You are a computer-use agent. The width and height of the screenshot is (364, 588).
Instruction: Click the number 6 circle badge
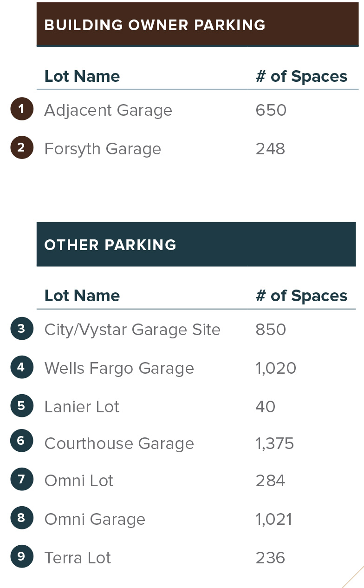(21, 441)
